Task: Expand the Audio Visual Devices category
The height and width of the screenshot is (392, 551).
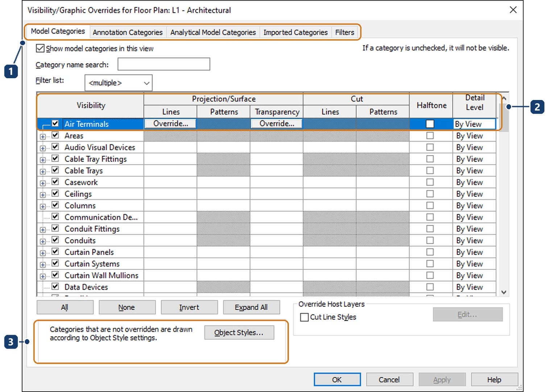Action: (x=43, y=148)
